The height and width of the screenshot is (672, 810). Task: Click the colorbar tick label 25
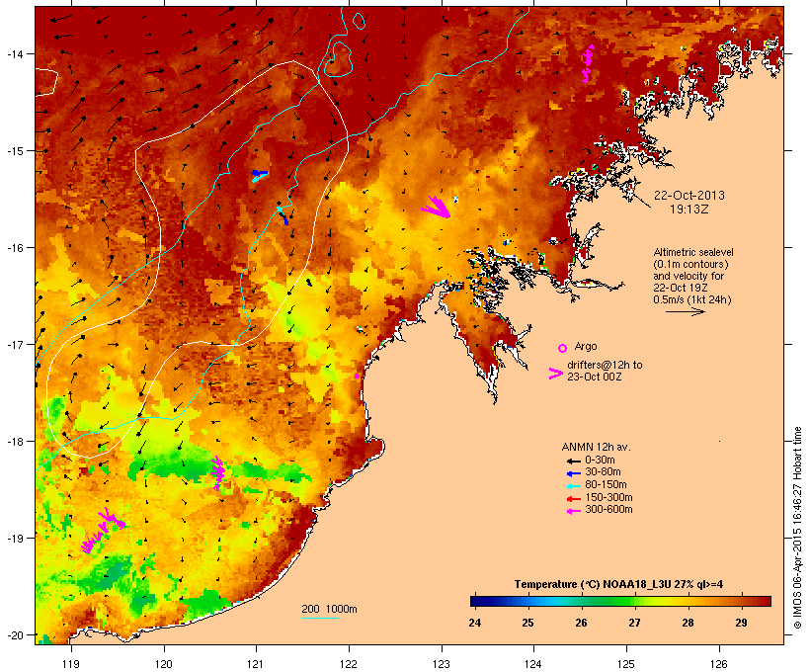coord(527,623)
